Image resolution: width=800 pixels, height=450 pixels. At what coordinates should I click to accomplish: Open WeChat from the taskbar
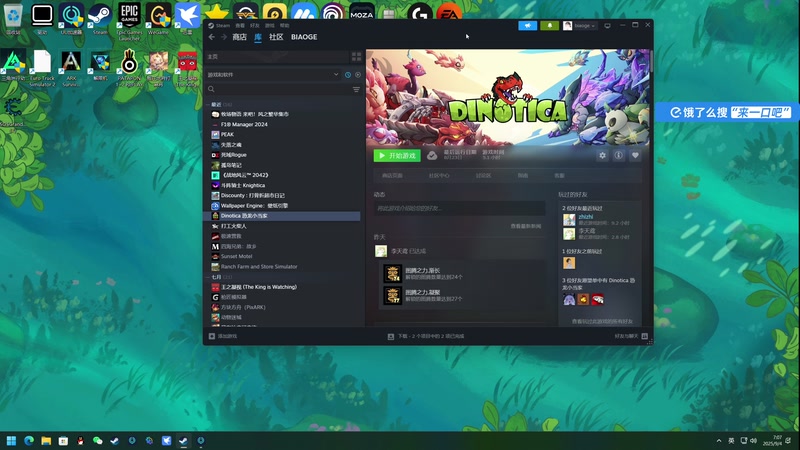(x=97, y=441)
